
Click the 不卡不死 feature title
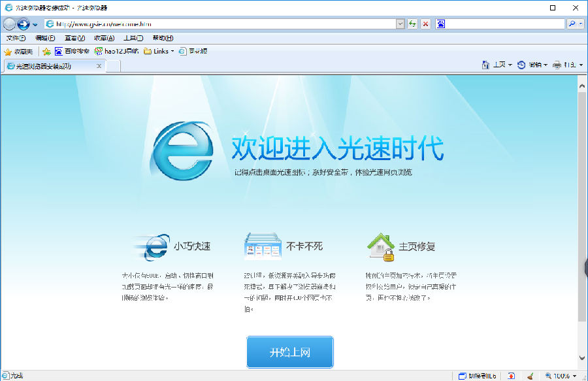tap(304, 246)
